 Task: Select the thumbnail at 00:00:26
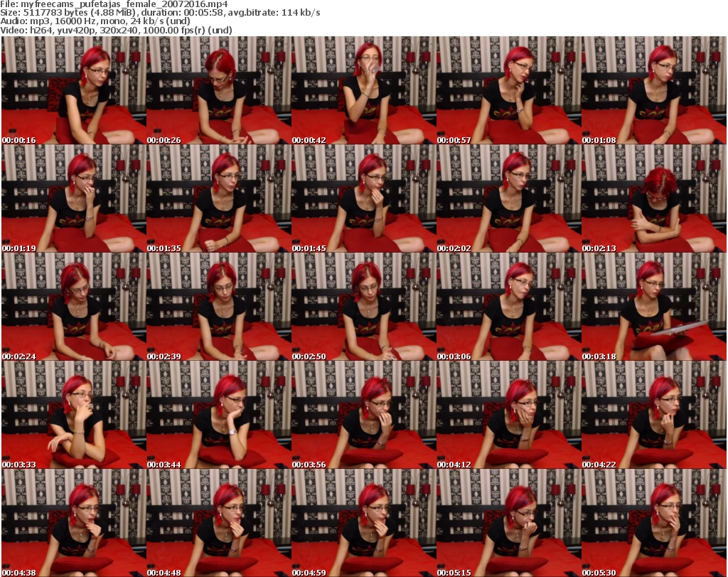(219, 90)
